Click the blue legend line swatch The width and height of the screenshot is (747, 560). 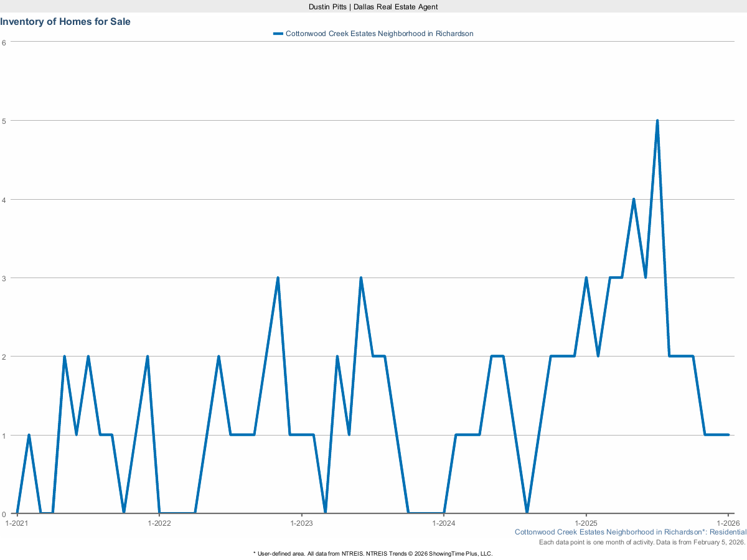[278, 34]
